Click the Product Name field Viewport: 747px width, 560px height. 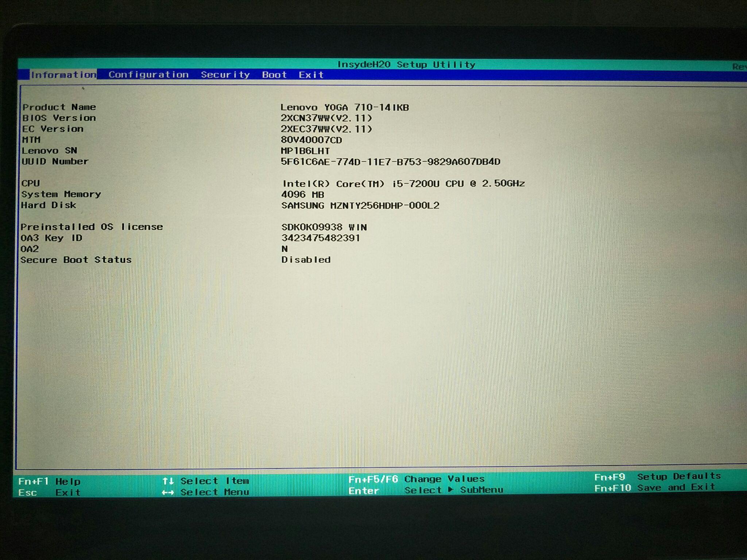pyautogui.click(x=59, y=107)
